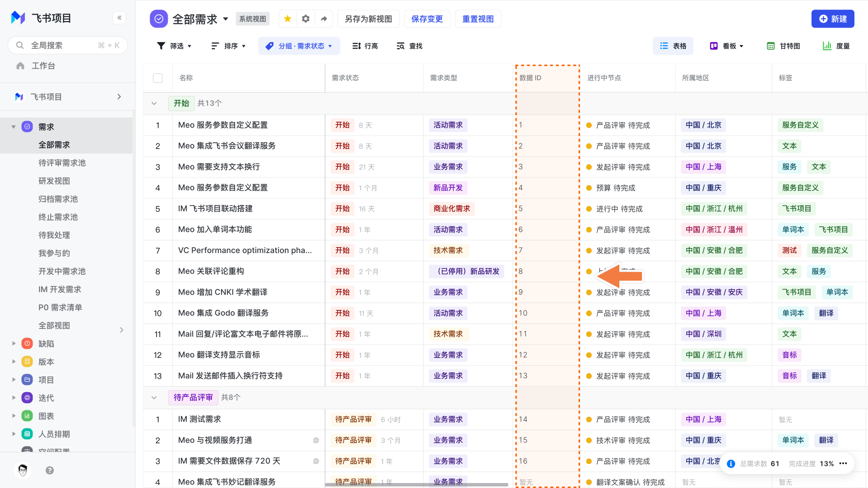Open the 排序 sort dropdown
Viewport: 868px width, 488px height.
(229, 46)
